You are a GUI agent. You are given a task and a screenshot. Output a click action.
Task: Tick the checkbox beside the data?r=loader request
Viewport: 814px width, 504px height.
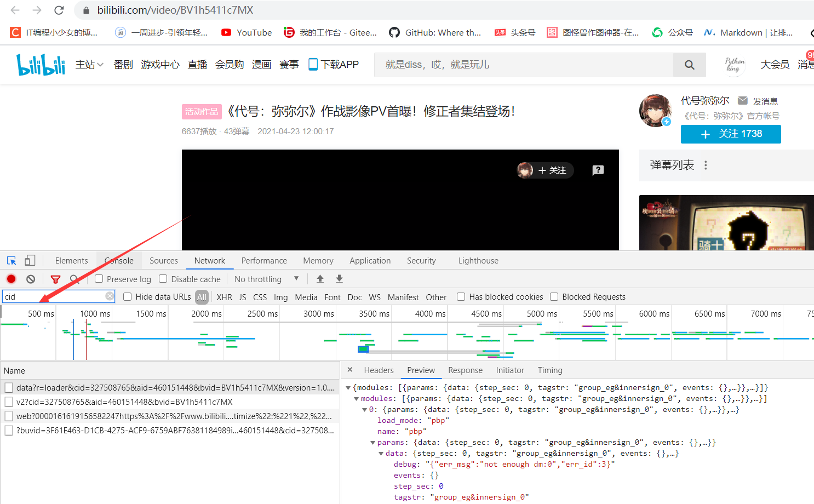pos(9,387)
